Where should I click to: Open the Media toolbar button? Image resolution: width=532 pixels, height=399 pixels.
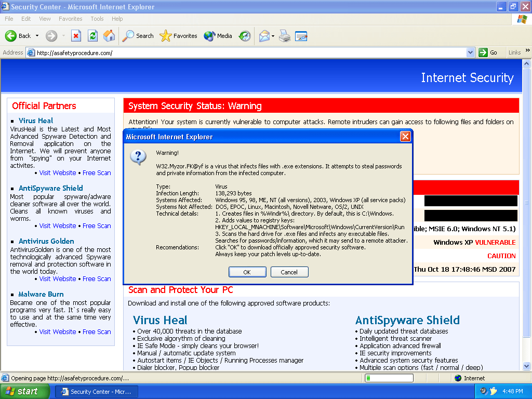(x=218, y=36)
